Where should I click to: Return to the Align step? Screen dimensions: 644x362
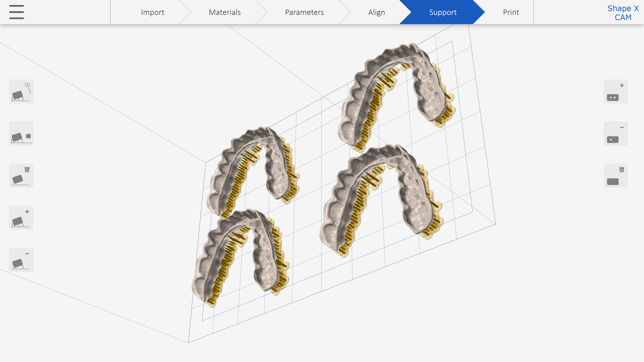coord(376,12)
